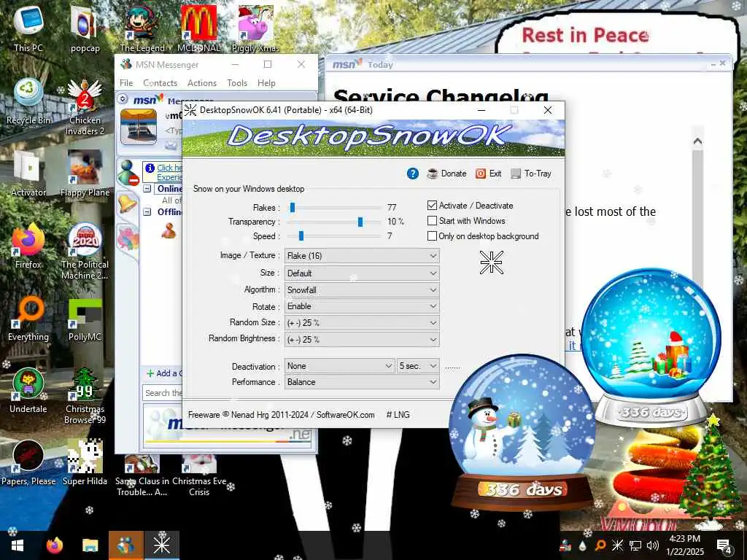This screenshot has width=747, height=560.
Task: Open the Size dropdown
Action: [362, 273]
